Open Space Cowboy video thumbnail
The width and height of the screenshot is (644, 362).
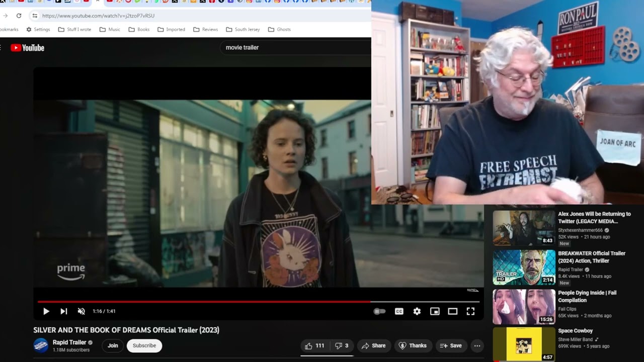click(524, 345)
